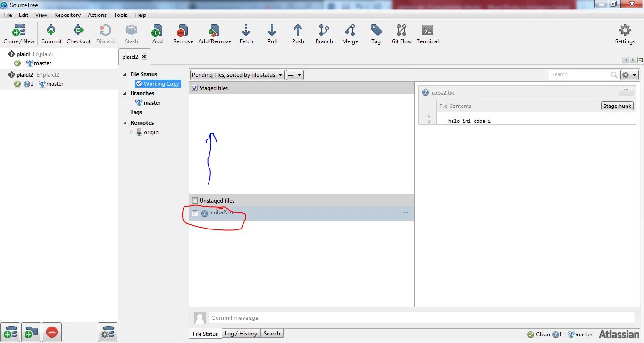Open the Clone / New toolbar button

click(x=19, y=34)
